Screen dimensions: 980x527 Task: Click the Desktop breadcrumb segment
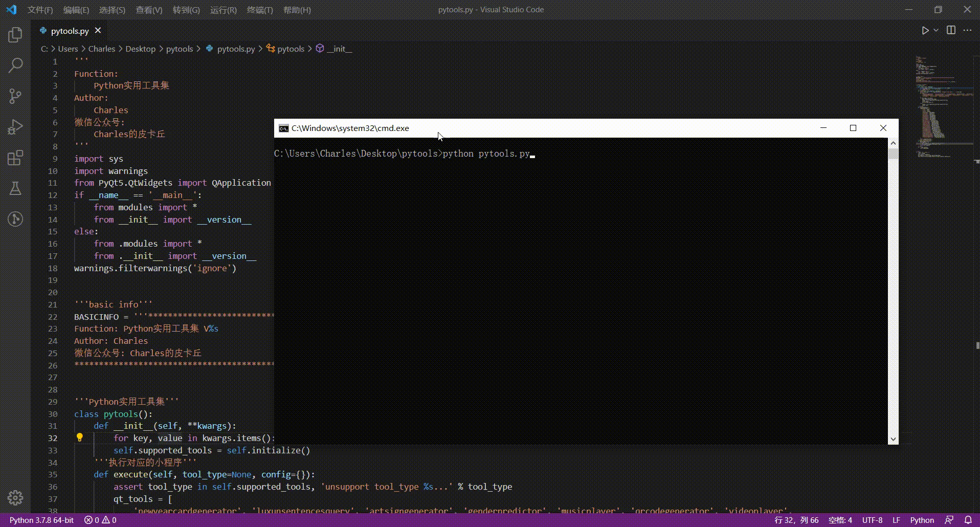click(140, 49)
